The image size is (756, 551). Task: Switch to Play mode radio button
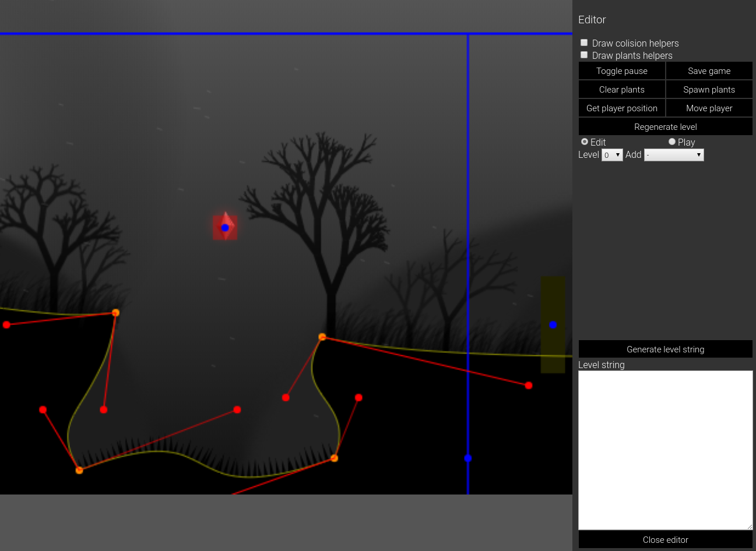point(672,142)
